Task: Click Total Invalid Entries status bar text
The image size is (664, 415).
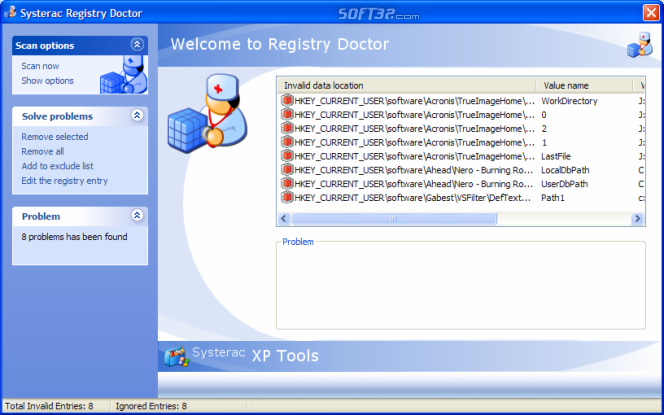Action: coord(49,406)
